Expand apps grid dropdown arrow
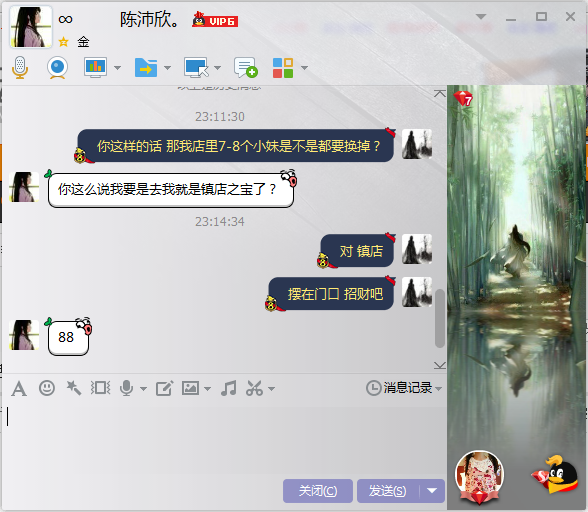 [x=304, y=68]
